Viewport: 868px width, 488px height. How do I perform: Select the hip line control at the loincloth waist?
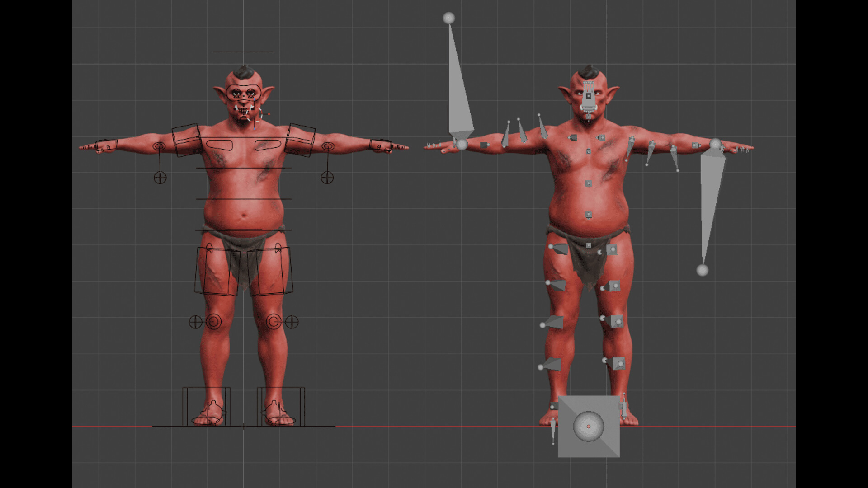244,230
